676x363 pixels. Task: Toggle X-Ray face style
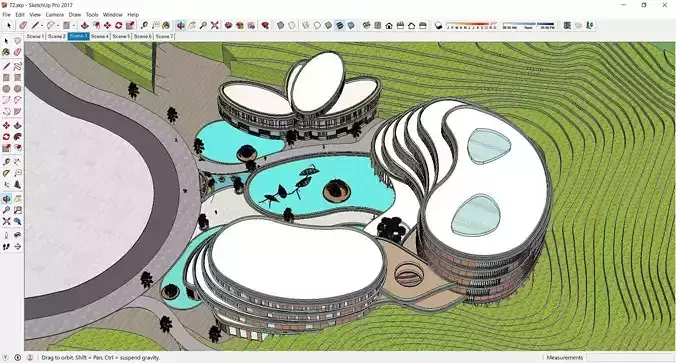281,25
